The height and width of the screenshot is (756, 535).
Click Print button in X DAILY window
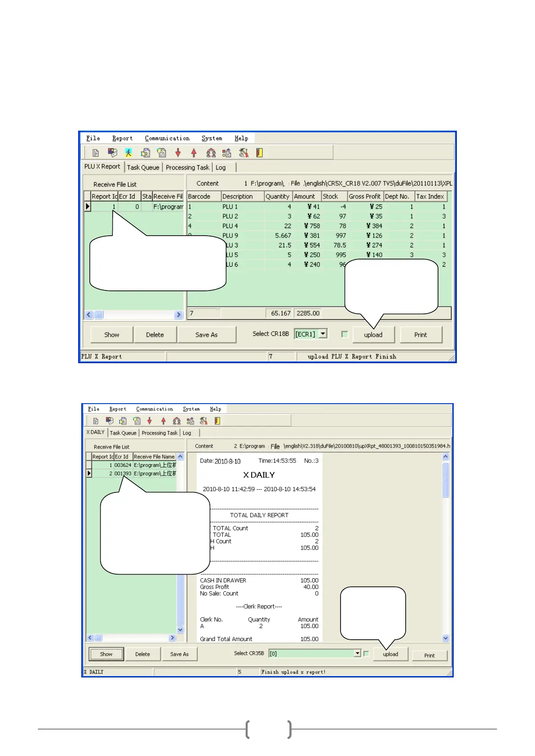click(429, 655)
